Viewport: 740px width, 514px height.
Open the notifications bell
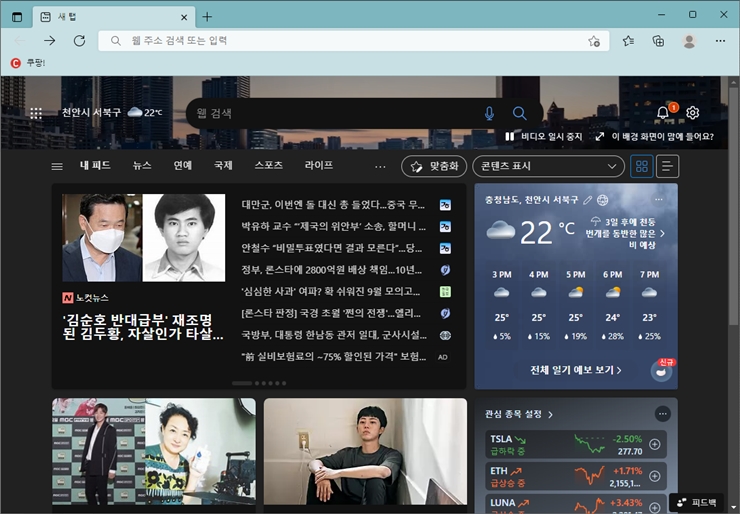pos(663,113)
